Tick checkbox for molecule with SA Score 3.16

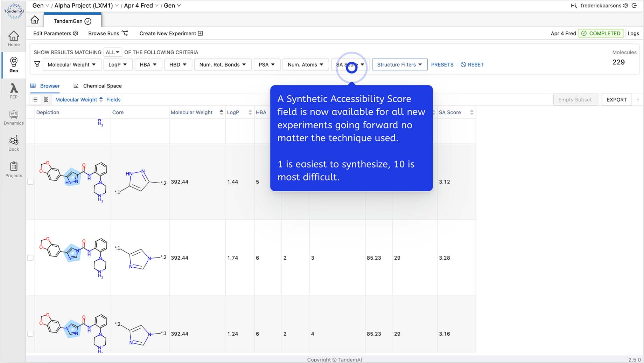pos(30,334)
